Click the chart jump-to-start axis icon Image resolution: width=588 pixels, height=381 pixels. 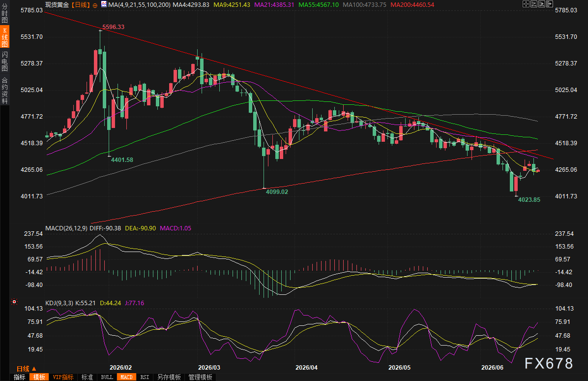pyautogui.click(x=534, y=4)
